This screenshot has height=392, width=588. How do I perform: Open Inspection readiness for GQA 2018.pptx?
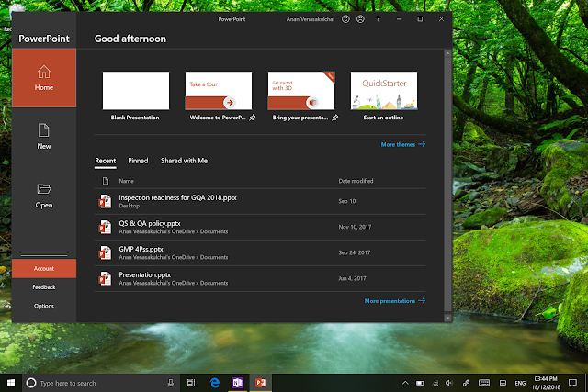pyautogui.click(x=260, y=201)
